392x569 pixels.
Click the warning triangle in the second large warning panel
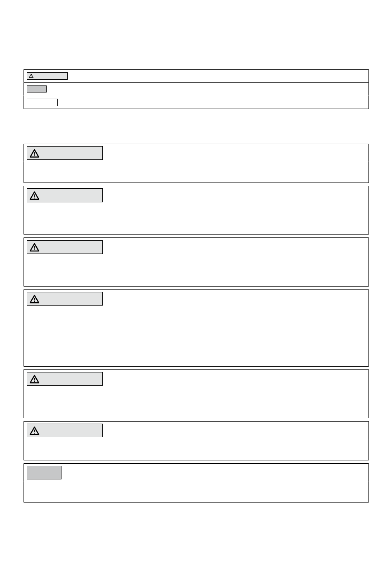[x=35, y=196]
